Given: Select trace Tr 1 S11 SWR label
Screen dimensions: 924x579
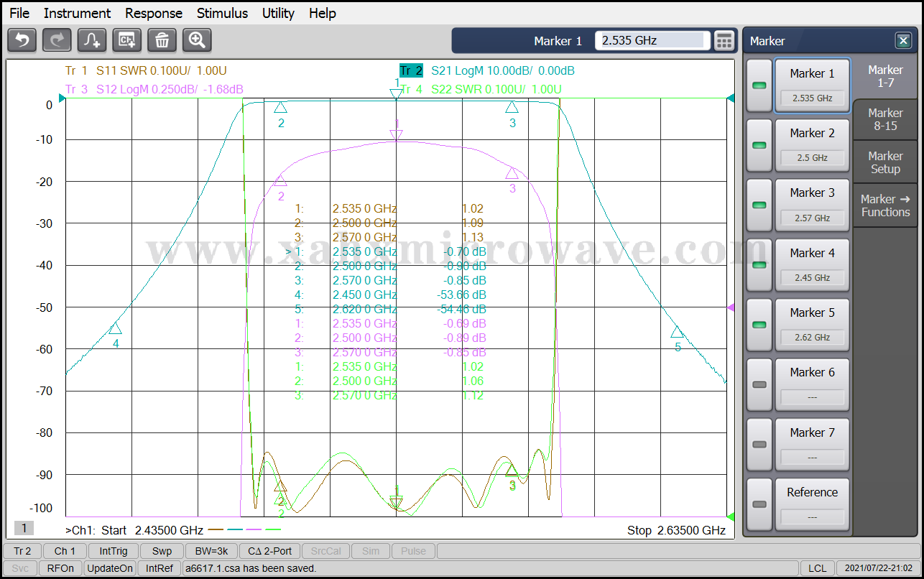Looking at the screenshot, I should tap(146, 70).
